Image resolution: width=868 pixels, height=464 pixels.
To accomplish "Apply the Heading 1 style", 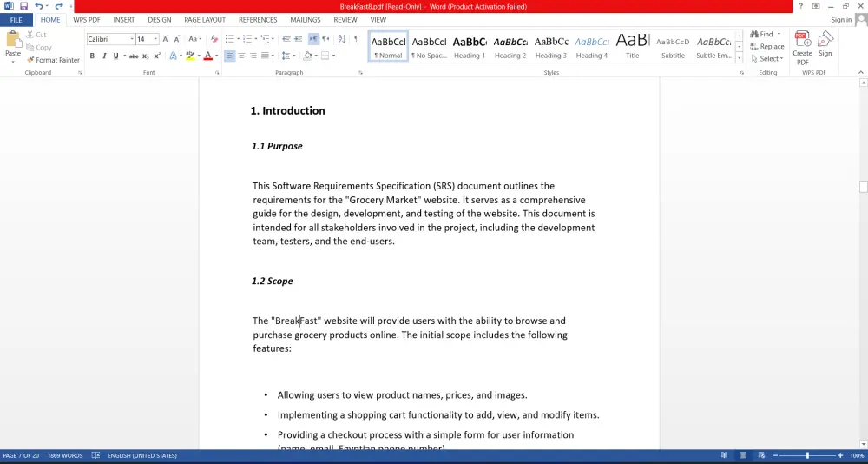I will (x=470, y=47).
